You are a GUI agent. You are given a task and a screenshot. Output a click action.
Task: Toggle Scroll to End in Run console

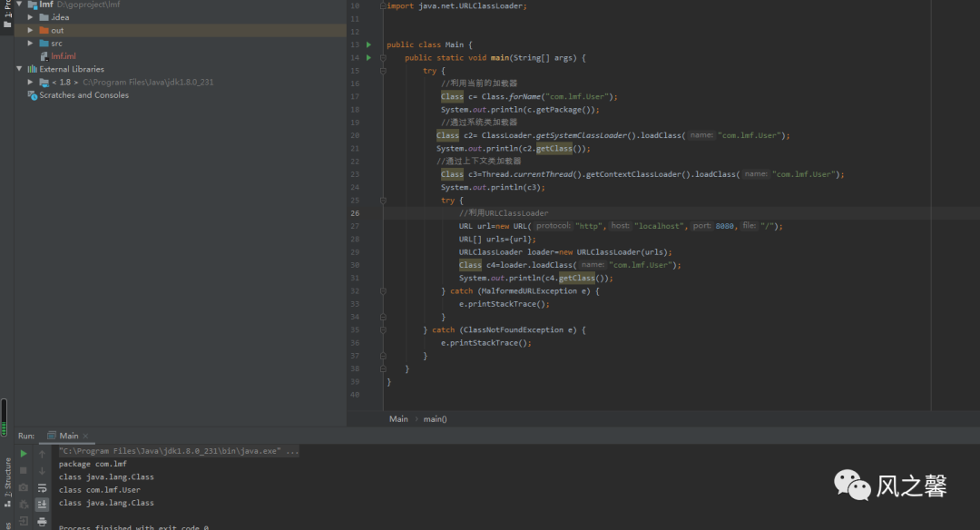42,505
